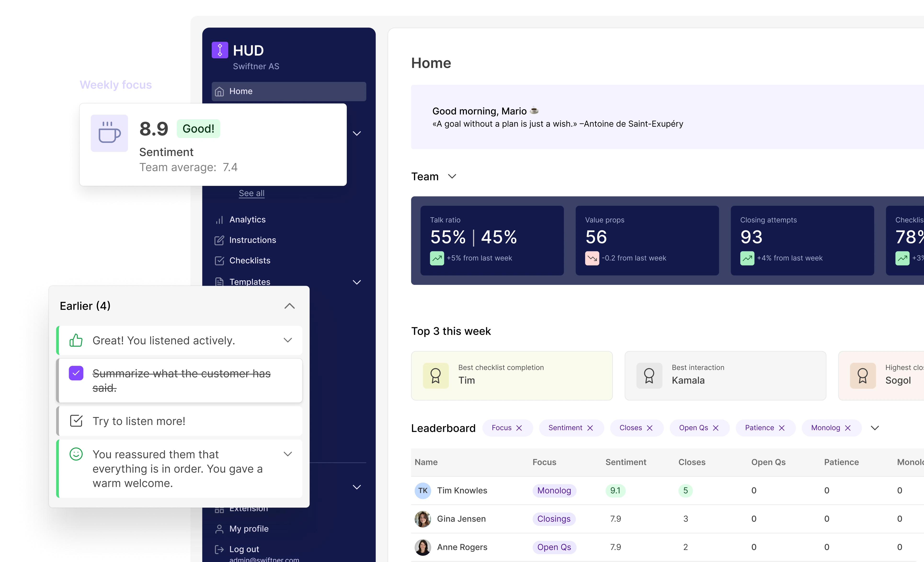924x562 pixels.
Task: Open the Best checklist completion card
Action: point(512,376)
